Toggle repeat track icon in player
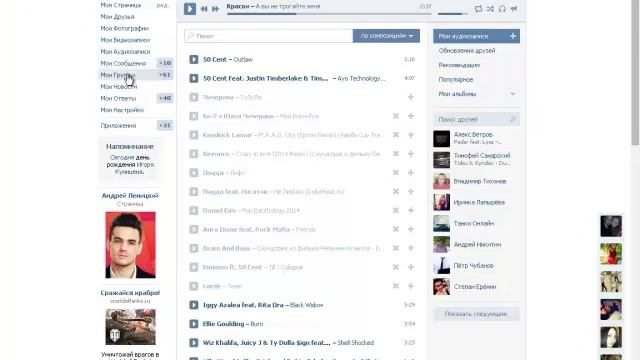Viewport: 640px width, 360px height. [478, 9]
